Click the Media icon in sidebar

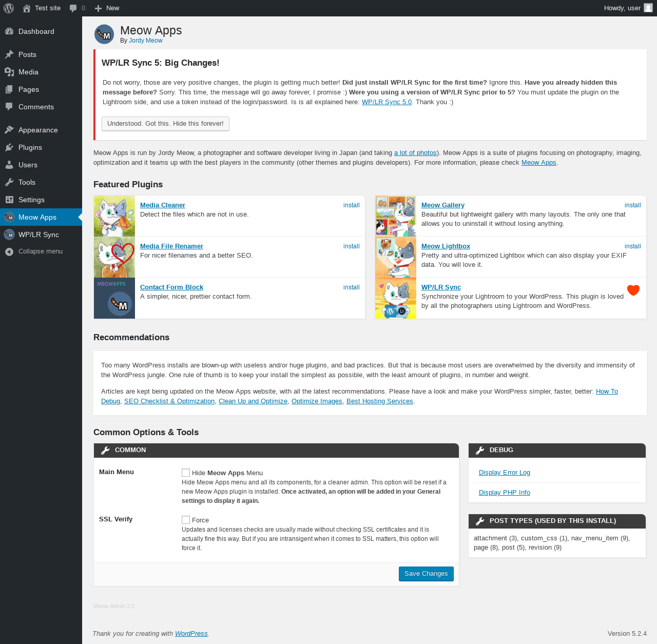(9, 72)
